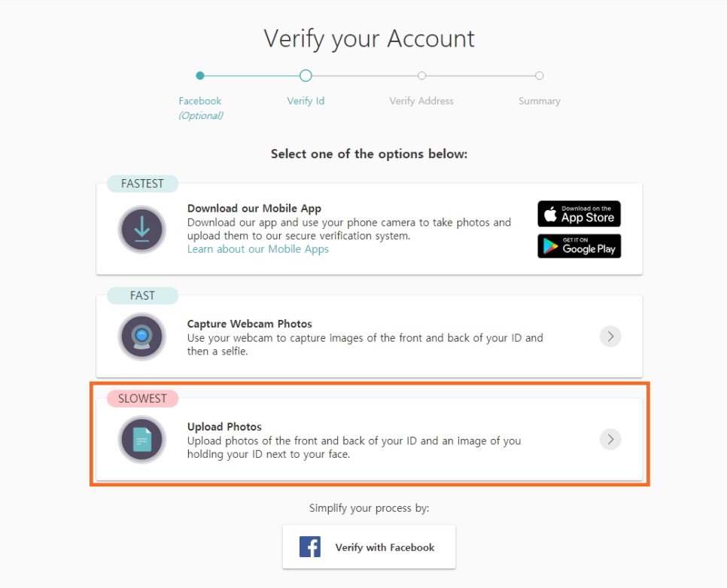Expand the Upload Photos chevron arrow
Screen dimensions: 727x588
point(610,439)
